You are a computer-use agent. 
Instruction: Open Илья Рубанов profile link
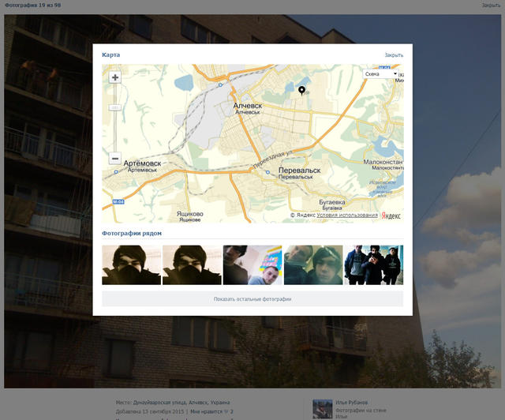[x=351, y=403]
